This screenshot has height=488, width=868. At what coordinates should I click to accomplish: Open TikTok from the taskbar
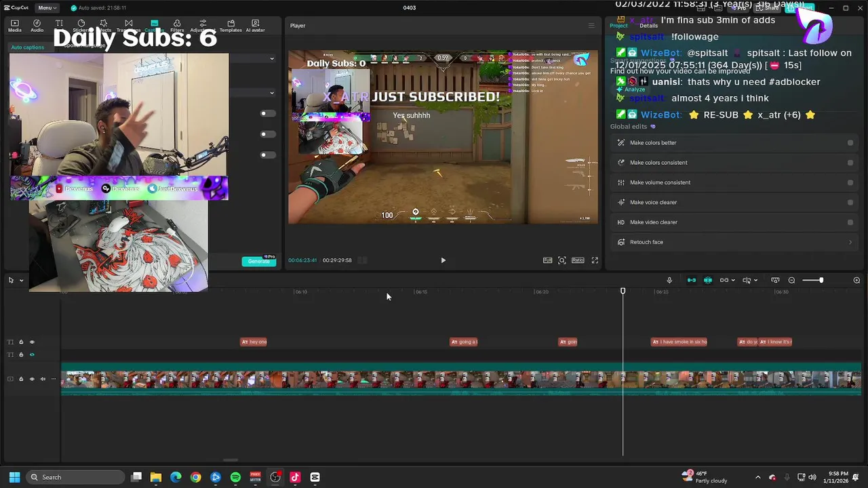pos(295,477)
